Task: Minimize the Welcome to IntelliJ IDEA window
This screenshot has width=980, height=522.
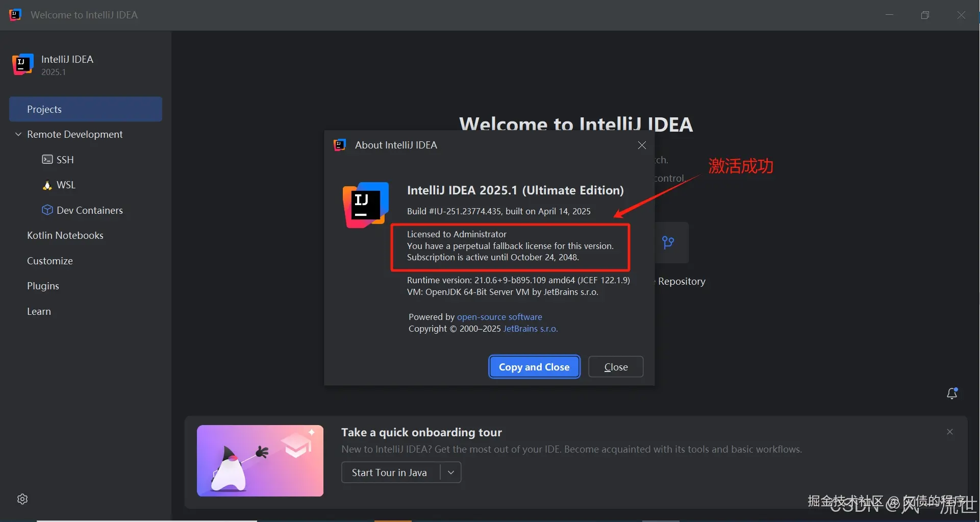Action: coord(890,15)
